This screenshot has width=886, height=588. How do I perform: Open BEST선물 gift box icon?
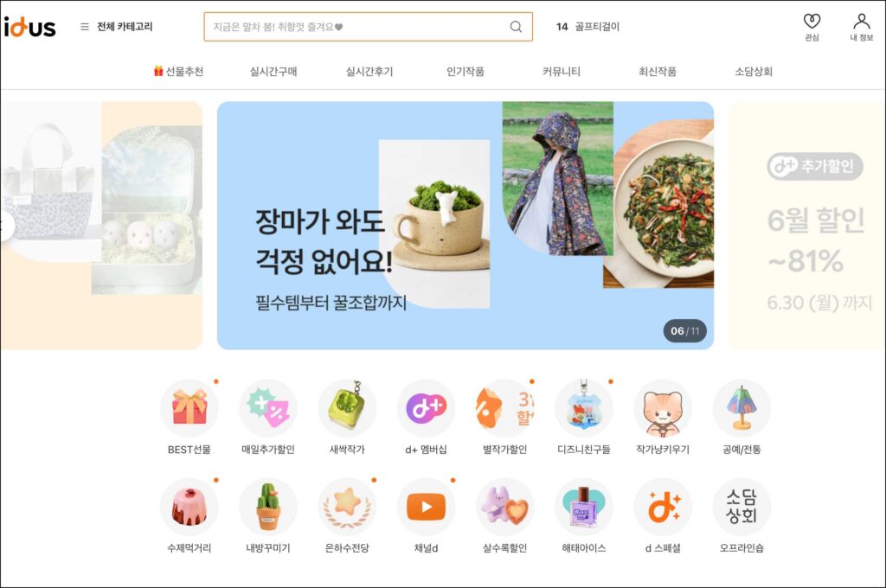[x=189, y=408]
